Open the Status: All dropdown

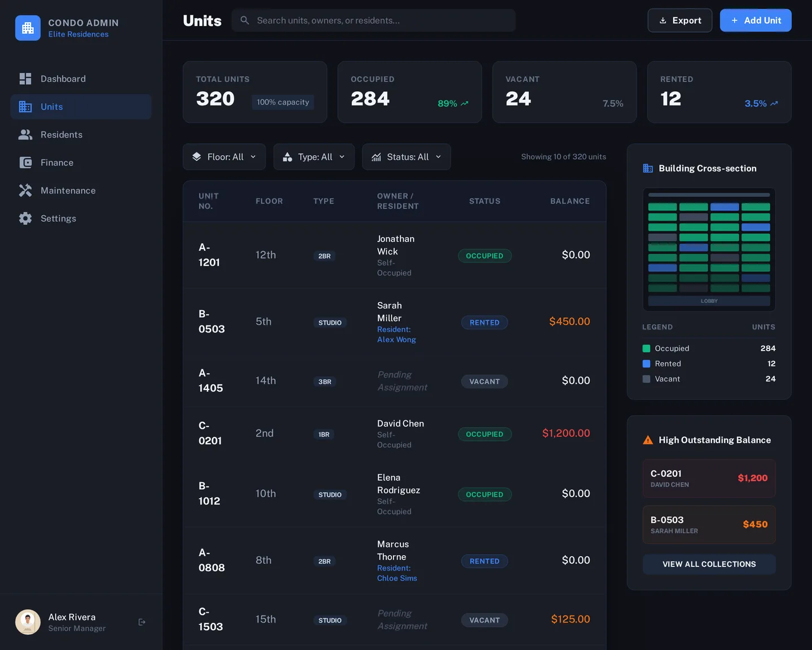406,157
